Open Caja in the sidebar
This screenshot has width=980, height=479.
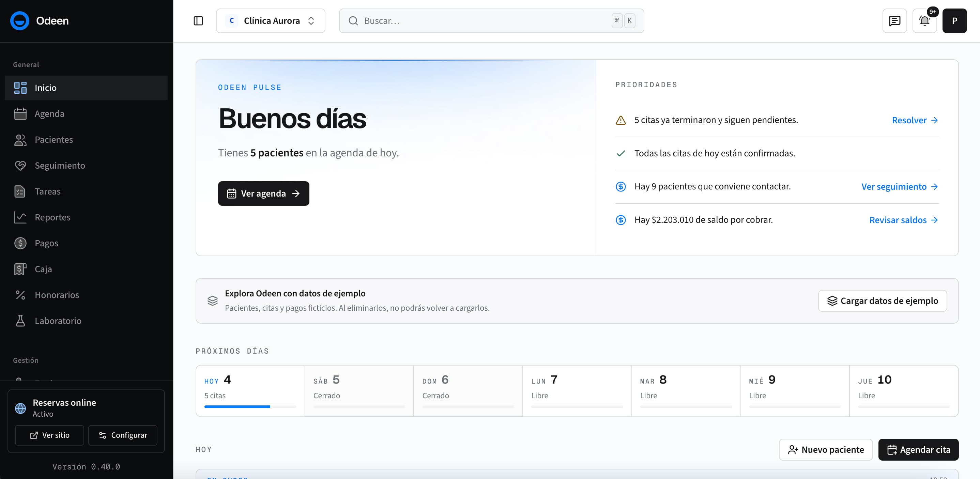tap(86, 268)
